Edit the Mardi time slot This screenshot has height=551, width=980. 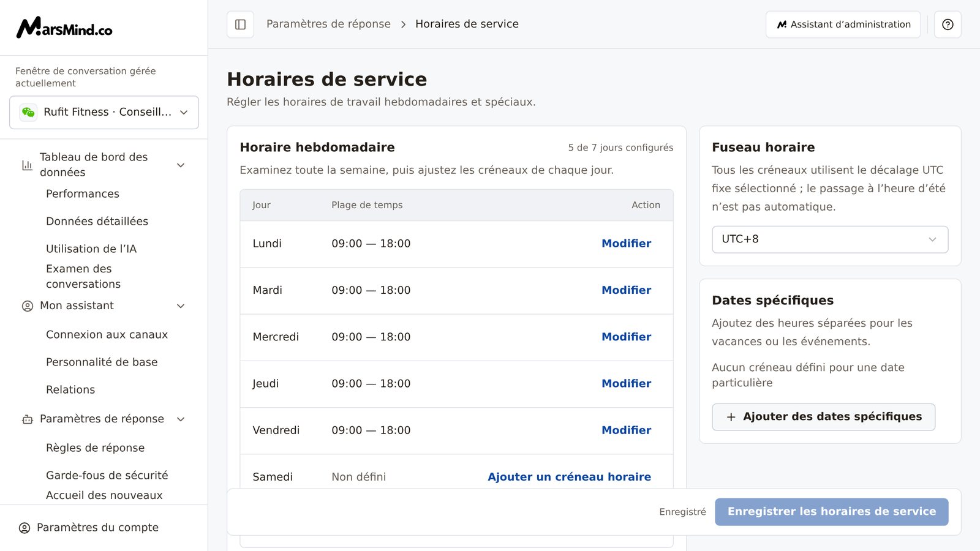(x=626, y=290)
